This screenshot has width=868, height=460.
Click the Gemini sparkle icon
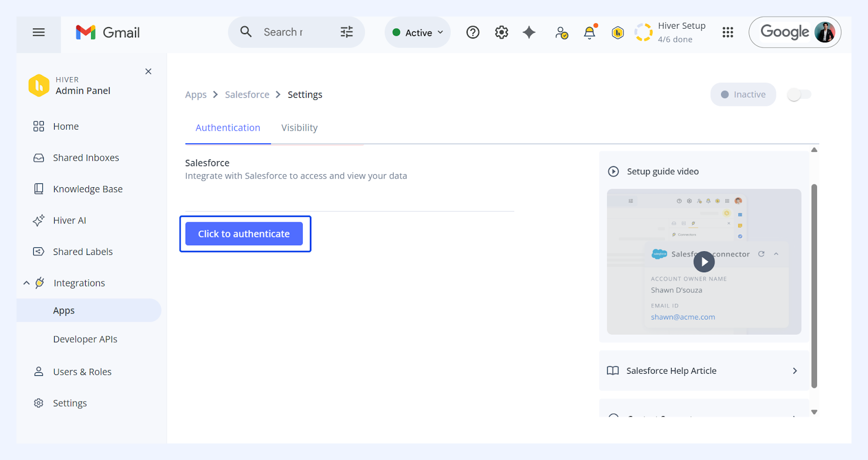click(x=529, y=33)
